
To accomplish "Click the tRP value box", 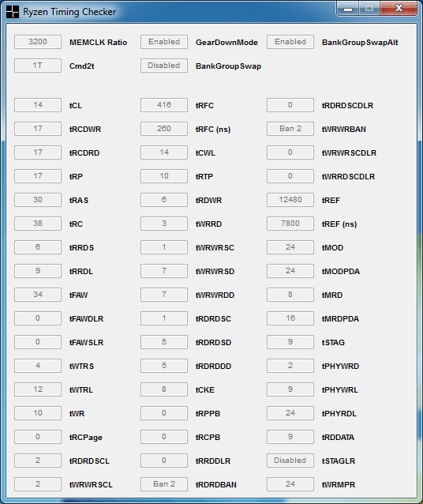I will 38,176.
